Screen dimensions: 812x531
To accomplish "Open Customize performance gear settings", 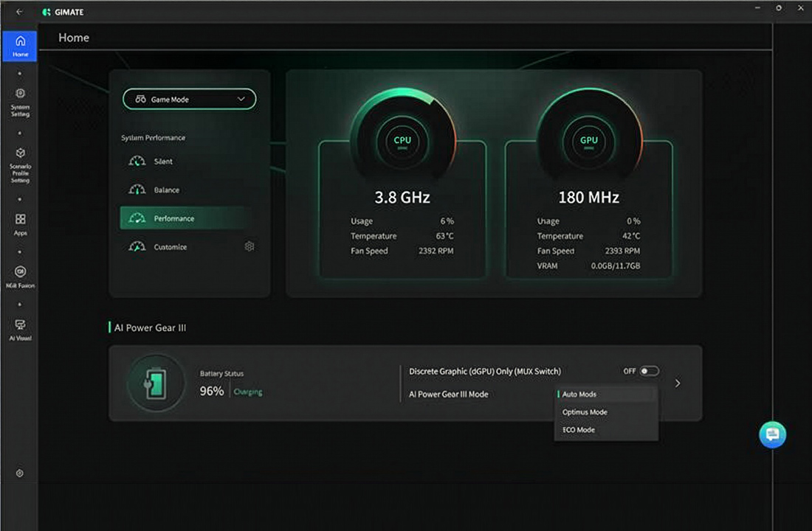I will coord(249,246).
